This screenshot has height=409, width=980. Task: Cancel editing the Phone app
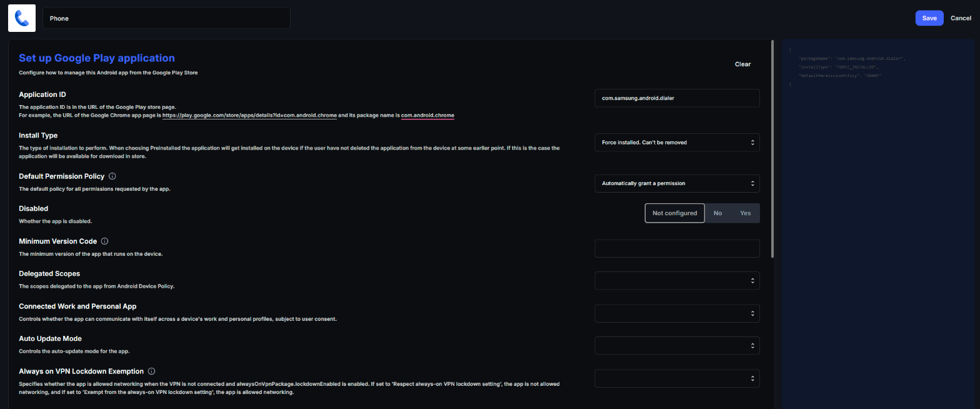[961, 18]
